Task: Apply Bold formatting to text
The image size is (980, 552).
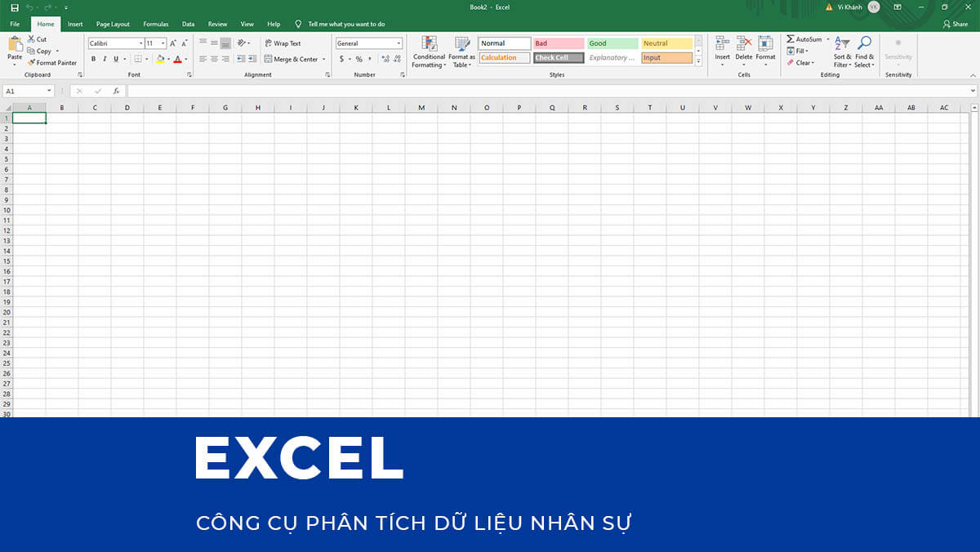Action: pos(93,59)
